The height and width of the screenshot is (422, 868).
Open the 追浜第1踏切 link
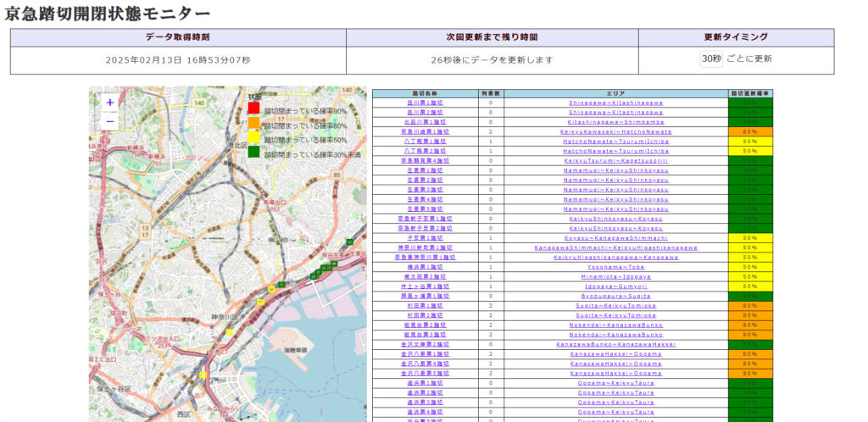tap(426, 383)
